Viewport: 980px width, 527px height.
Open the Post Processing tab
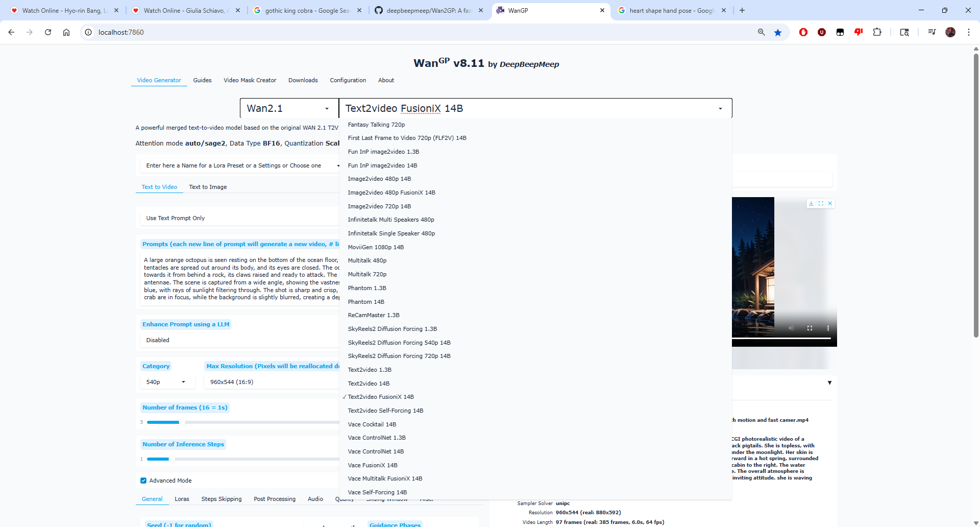coord(275,499)
